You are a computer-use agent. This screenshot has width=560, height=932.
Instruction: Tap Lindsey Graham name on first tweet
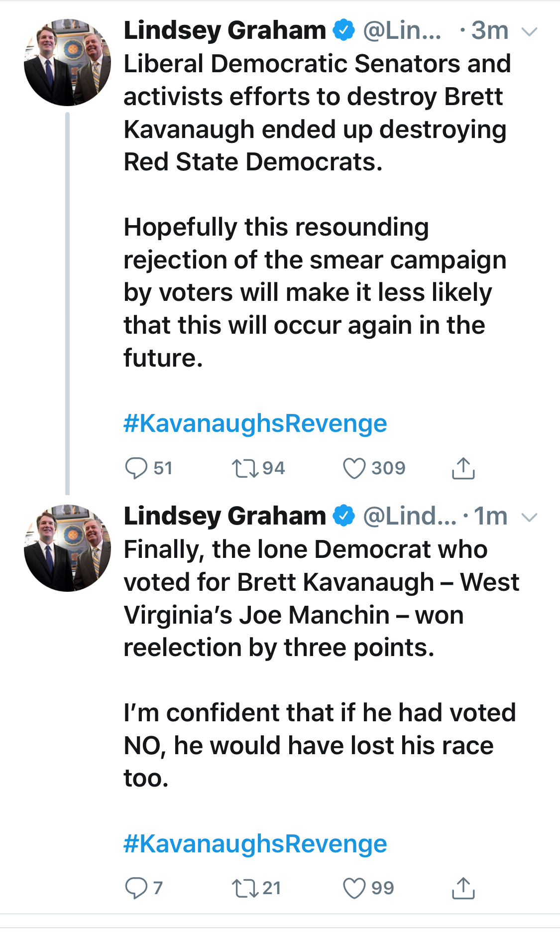(x=224, y=30)
